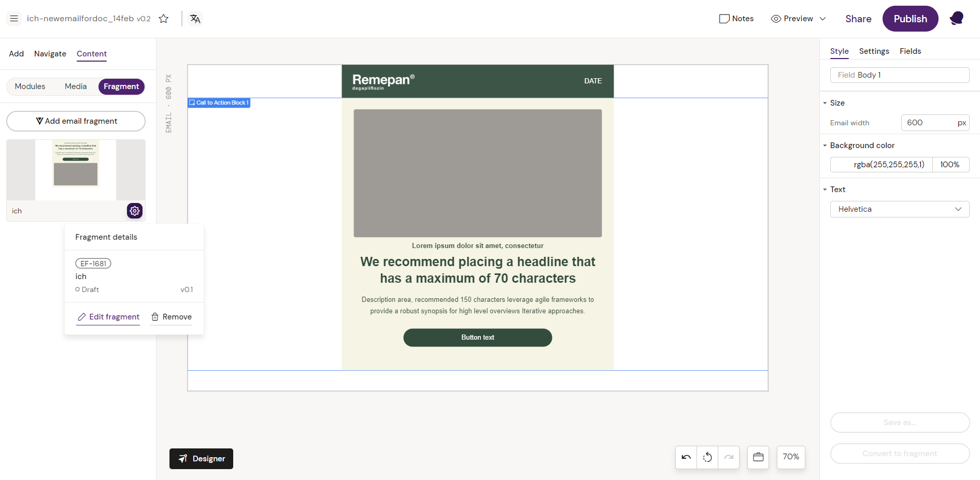Edit the Email width value 600

[x=935, y=123]
